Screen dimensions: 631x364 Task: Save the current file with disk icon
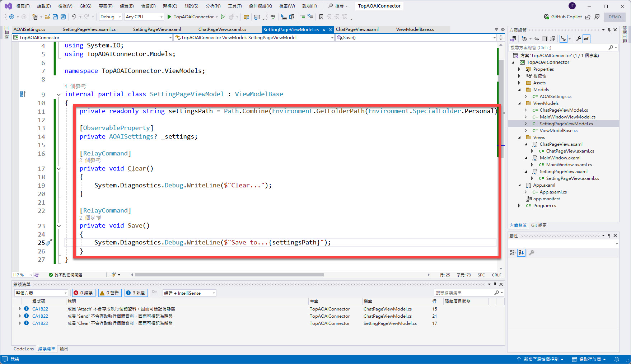pyautogui.click(x=55, y=17)
